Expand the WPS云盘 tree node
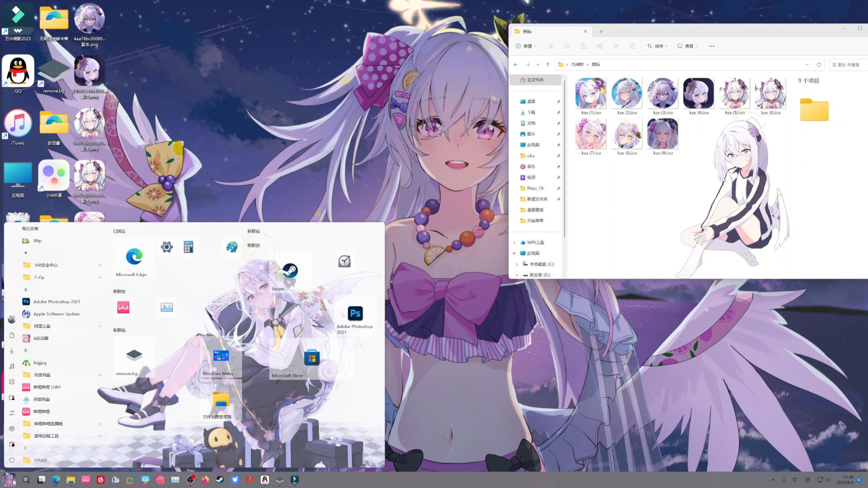Viewport: 868px width, 488px height. (x=514, y=243)
